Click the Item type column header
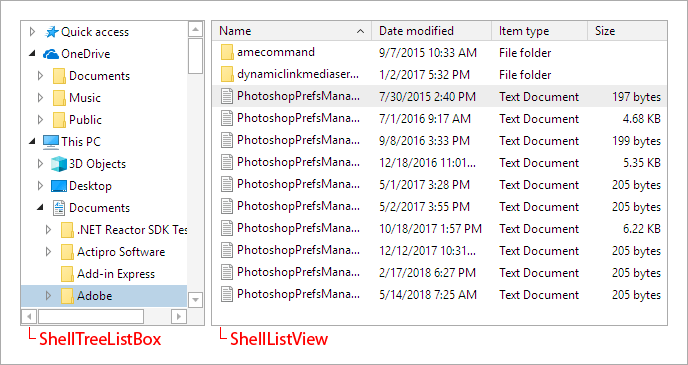The image size is (688, 365). tap(540, 31)
